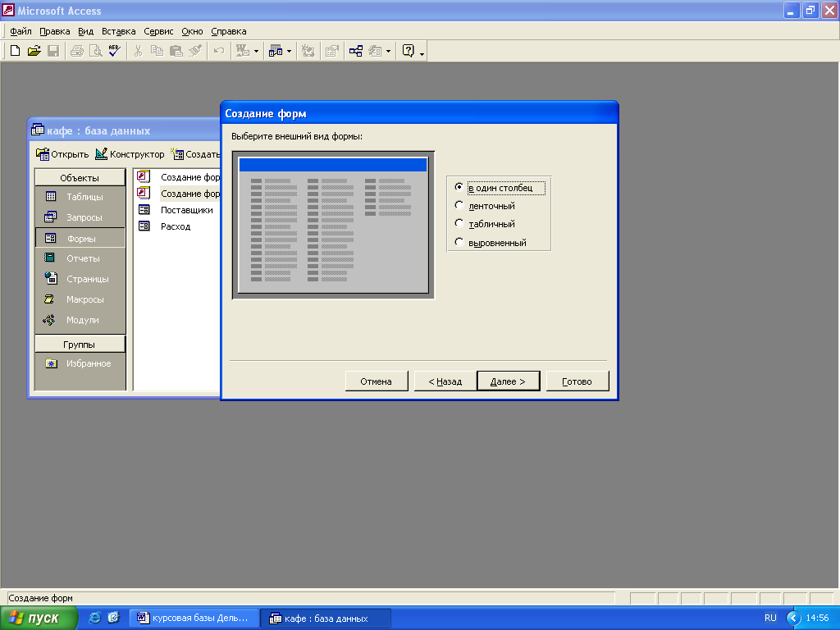Open the Вставка menu

(119, 31)
